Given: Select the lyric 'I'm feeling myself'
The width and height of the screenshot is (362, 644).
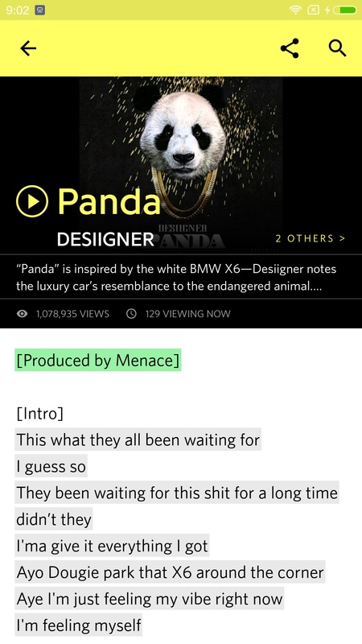Looking at the screenshot, I should click(x=78, y=625).
